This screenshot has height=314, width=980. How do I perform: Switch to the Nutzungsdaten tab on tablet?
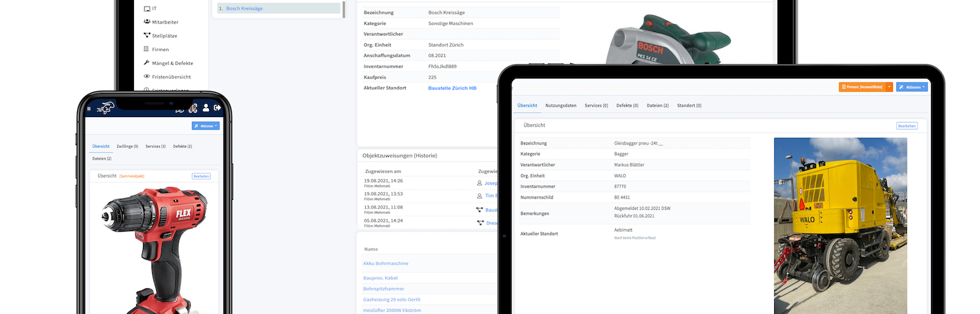tap(561, 105)
